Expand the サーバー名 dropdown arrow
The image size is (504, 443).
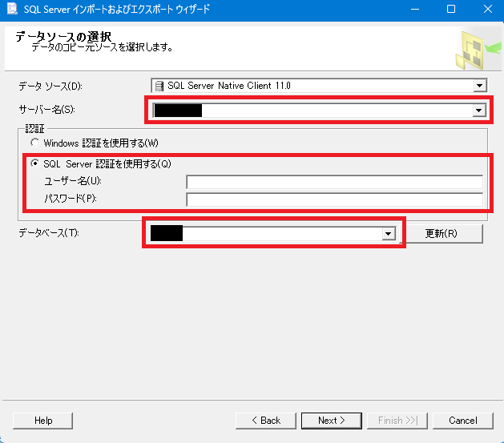[x=479, y=111]
